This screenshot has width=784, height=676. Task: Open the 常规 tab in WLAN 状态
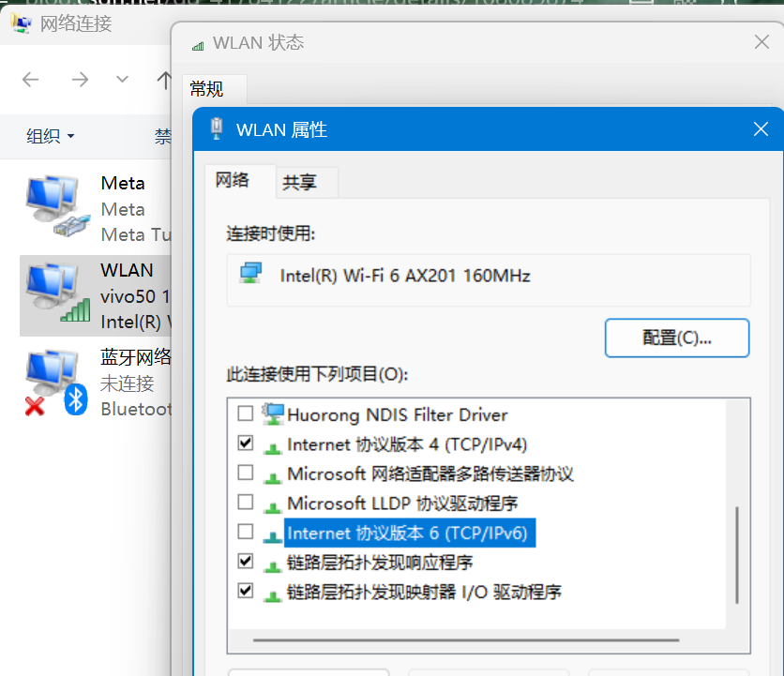206,89
